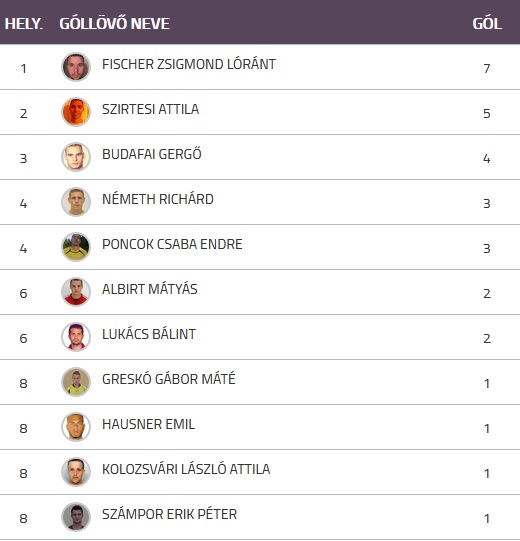Open Greskó Gábor Máté's avatar
This screenshot has width=520, height=541.
(76, 382)
